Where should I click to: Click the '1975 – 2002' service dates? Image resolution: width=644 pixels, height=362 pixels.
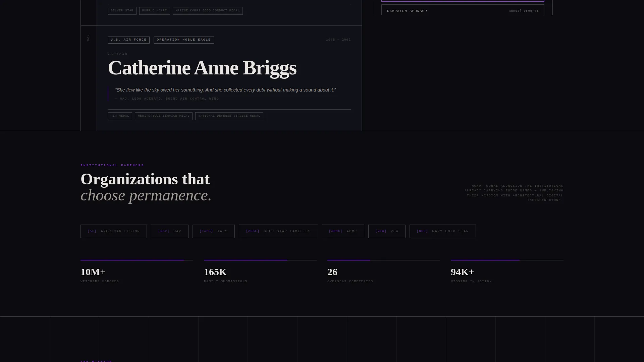coord(338,40)
